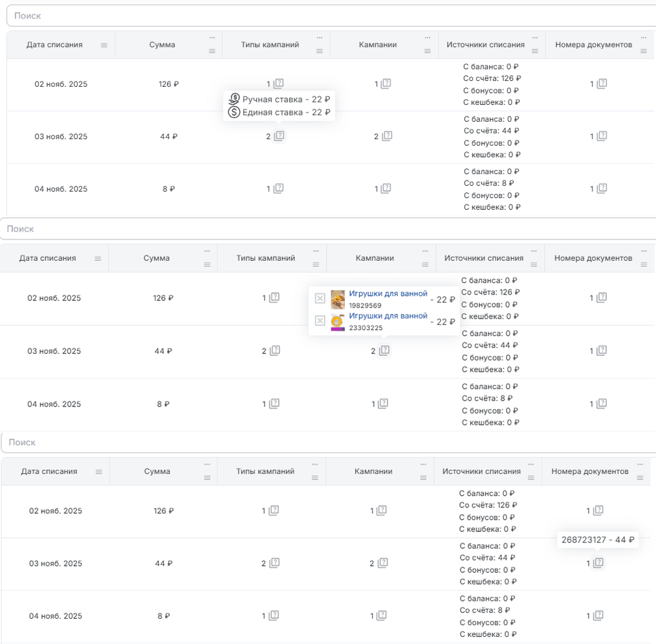656x644 pixels.
Task: Open filter lines icon of Дата списания in top table
Action: click(x=104, y=45)
